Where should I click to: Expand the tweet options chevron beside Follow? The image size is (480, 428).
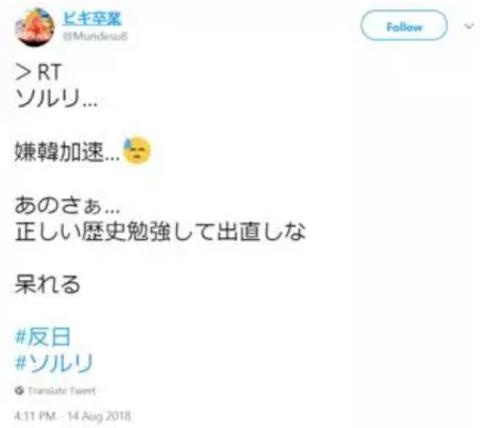[x=469, y=26]
